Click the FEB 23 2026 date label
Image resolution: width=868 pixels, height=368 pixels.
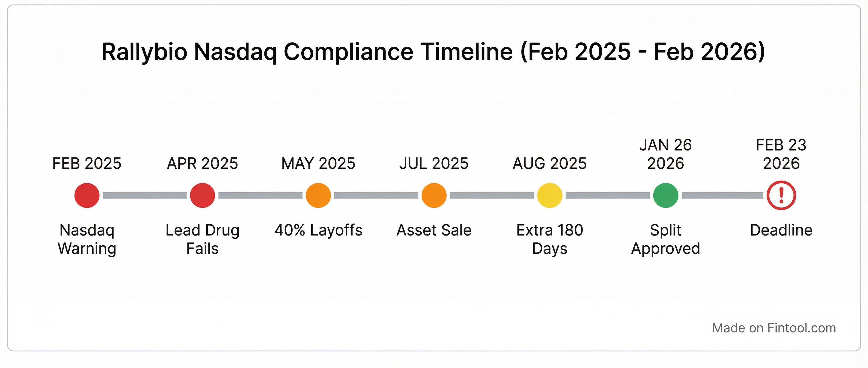pos(781,154)
